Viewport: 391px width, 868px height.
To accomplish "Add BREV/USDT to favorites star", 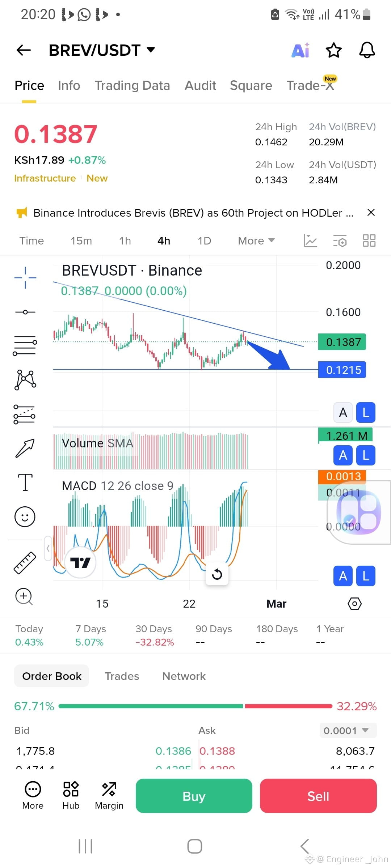I will 333,50.
